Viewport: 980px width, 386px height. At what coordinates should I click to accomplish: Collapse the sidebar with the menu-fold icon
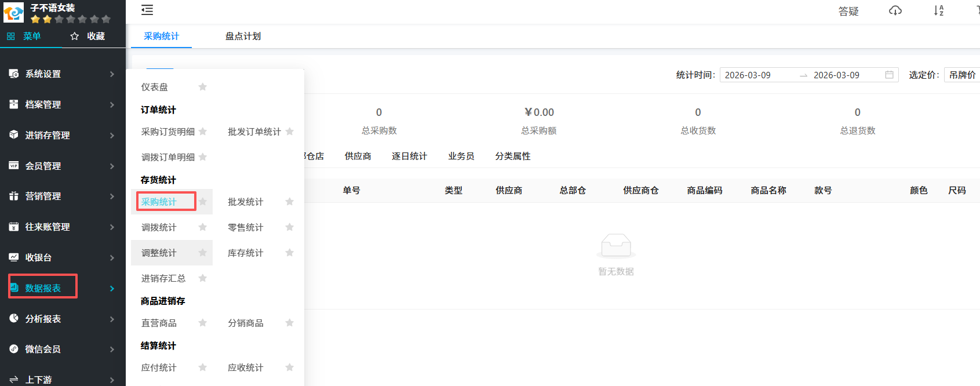tap(147, 10)
